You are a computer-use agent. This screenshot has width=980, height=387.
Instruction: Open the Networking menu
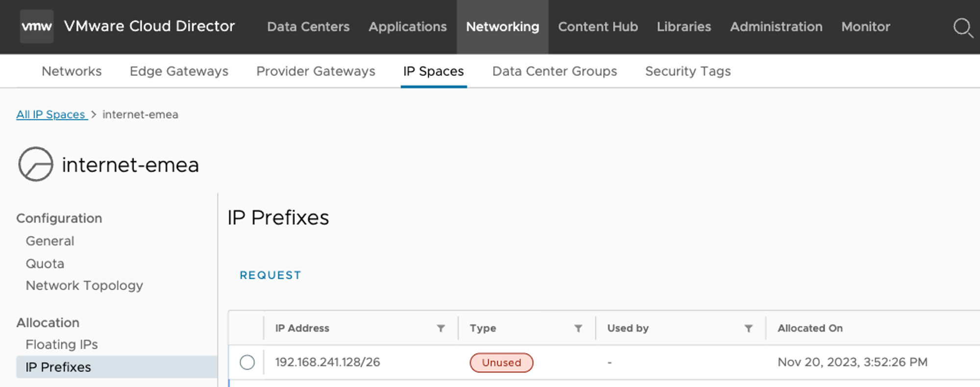tap(502, 26)
